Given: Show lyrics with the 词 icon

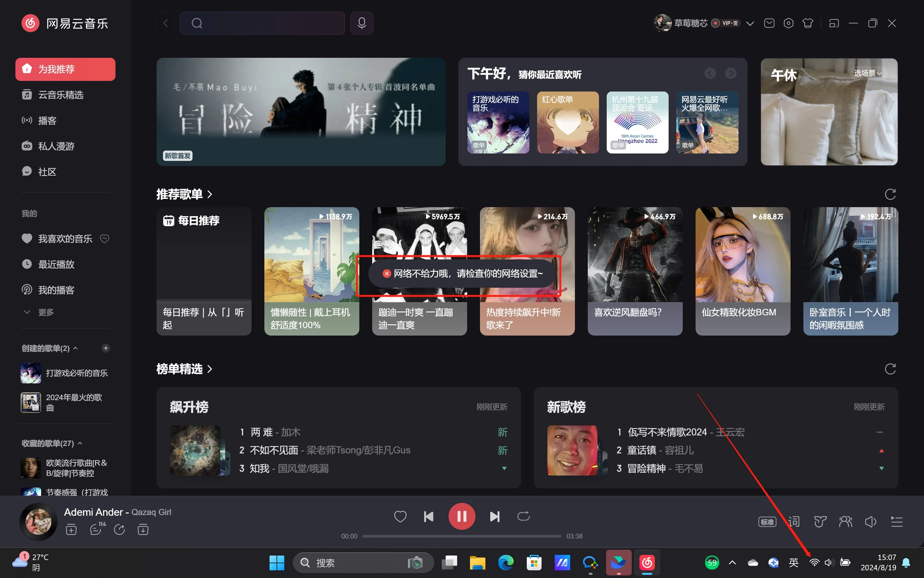Looking at the screenshot, I should click(x=794, y=522).
